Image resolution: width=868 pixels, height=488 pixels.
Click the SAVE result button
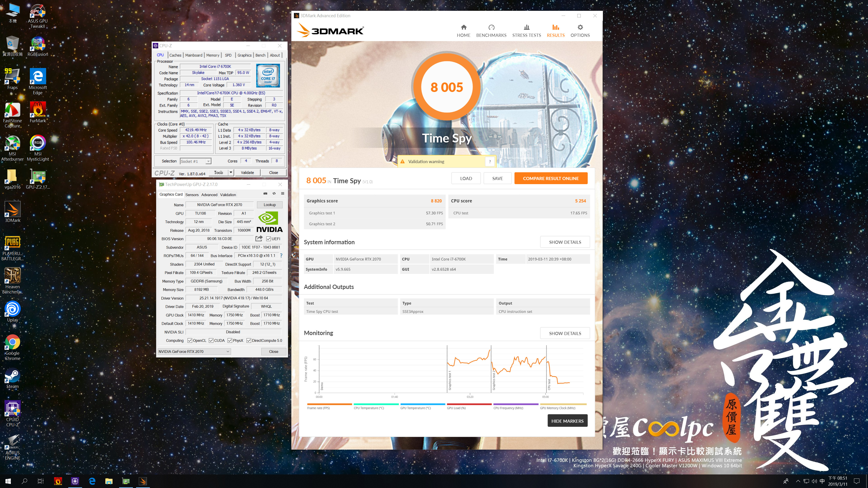(497, 178)
